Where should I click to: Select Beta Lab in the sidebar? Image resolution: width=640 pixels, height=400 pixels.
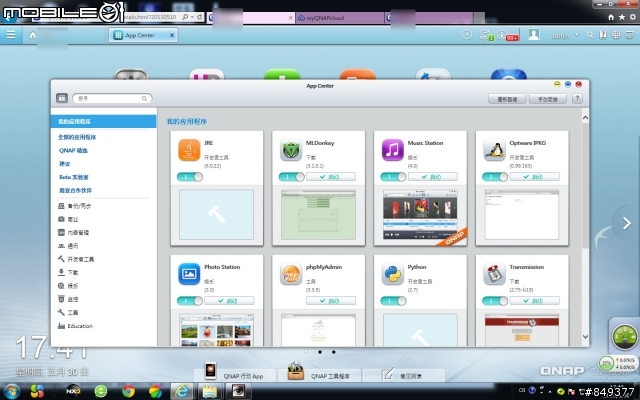pyautogui.click(x=73, y=177)
